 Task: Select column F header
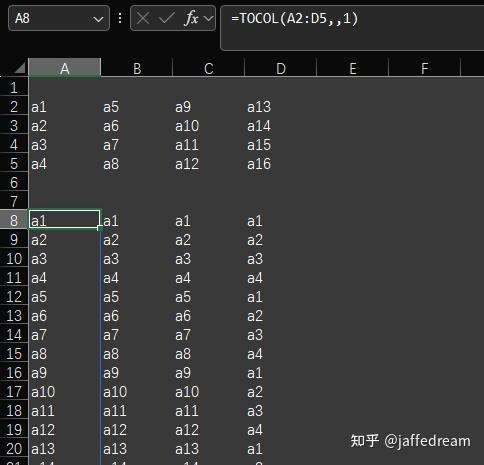(424, 68)
